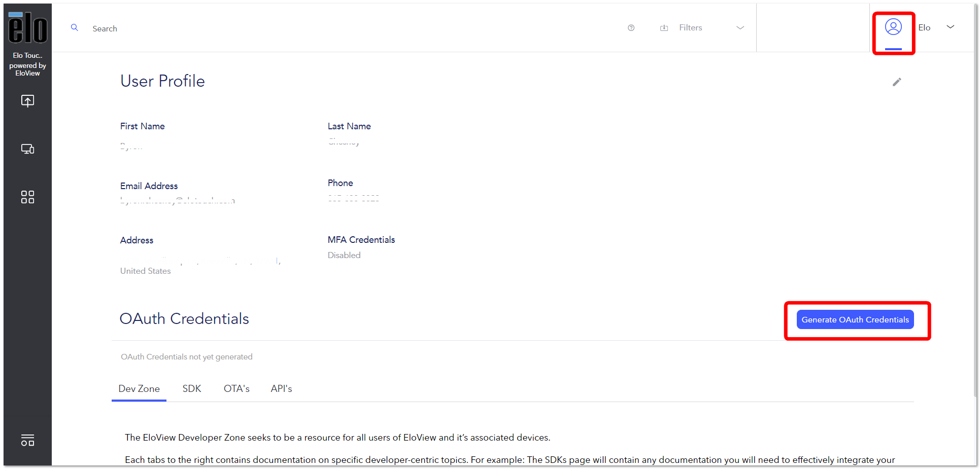Viewport: 980px width, 469px height.
Task: Click the help question mark icon
Action: tap(631, 28)
